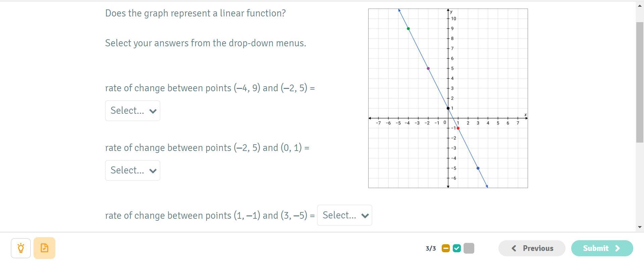Screen dimensions: 644x261
Task: Click the 'Does the graph represent' question text
Action: click(195, 13)
